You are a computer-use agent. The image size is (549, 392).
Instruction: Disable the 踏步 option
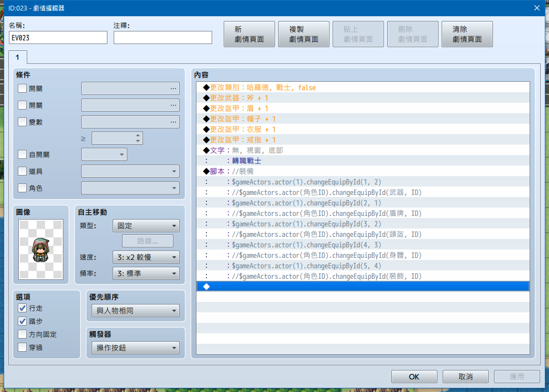[22, 321]
